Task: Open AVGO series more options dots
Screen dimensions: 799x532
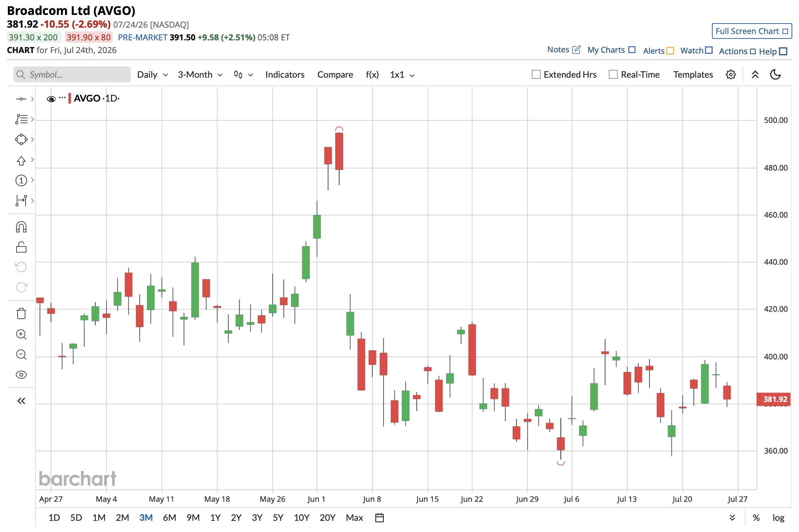Action: pyautogui.click(x=62, y=97)
